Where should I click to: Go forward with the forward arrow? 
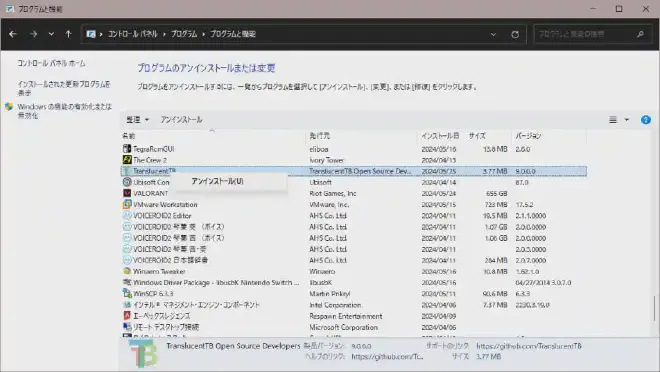33,34
